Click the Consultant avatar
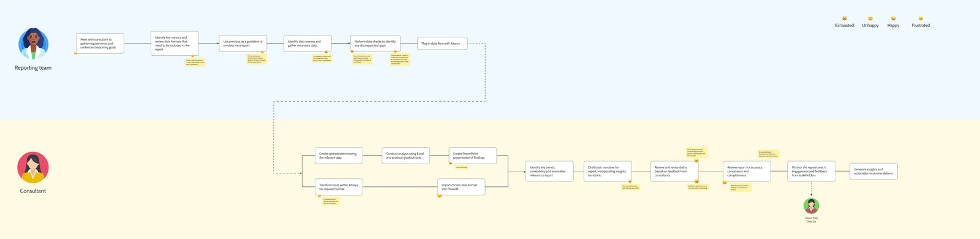Screen dimensions: 980x239 pyautogui.click(x=33, y=167)
